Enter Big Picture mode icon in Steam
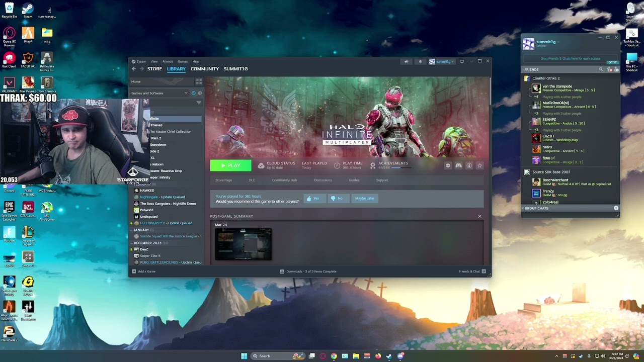Viewport: 644px width, 362px height. point(462,61)
